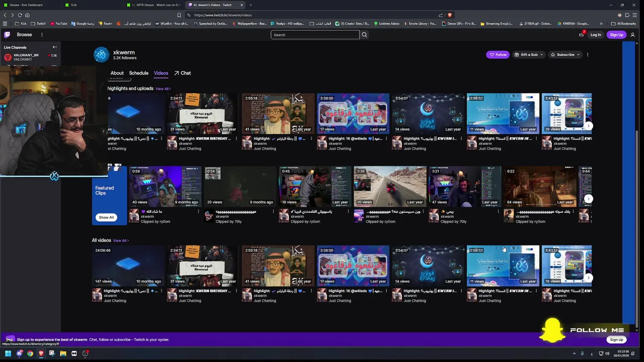Viewport: 644px width, 362px height.
Task: Open Chrome from the taskbar
Action: coord(30,353)
